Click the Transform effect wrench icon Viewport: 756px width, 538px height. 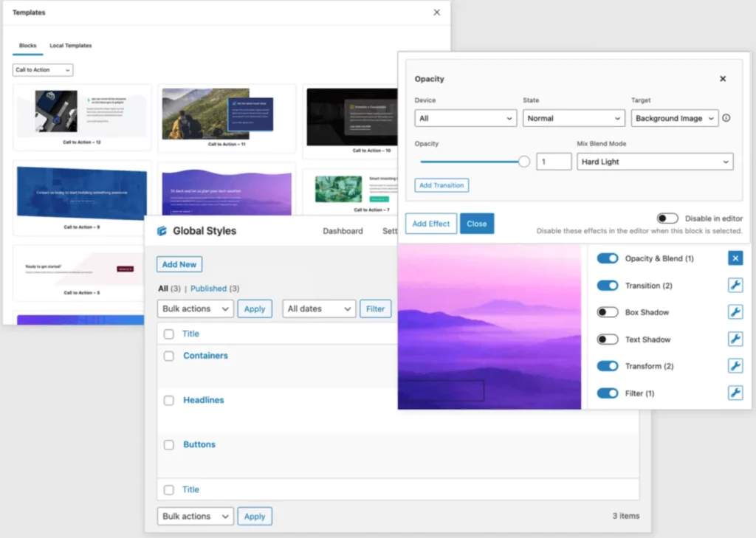coord(735,365)
